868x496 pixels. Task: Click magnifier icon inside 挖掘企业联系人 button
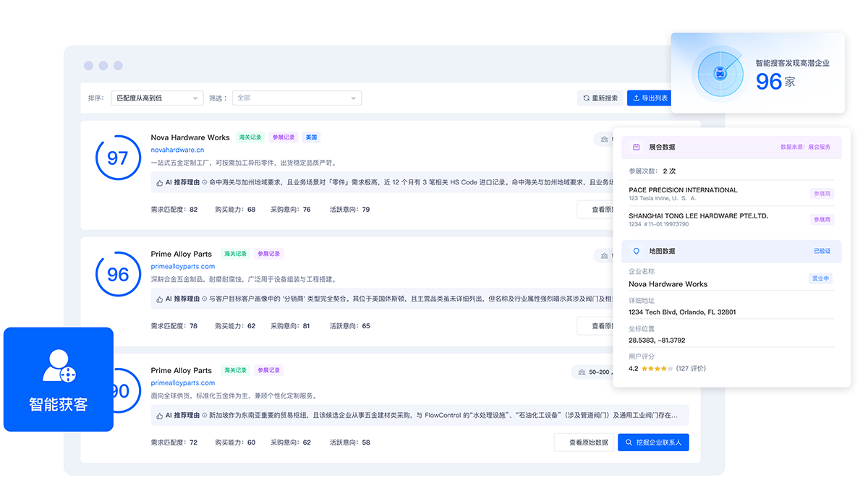629,442
